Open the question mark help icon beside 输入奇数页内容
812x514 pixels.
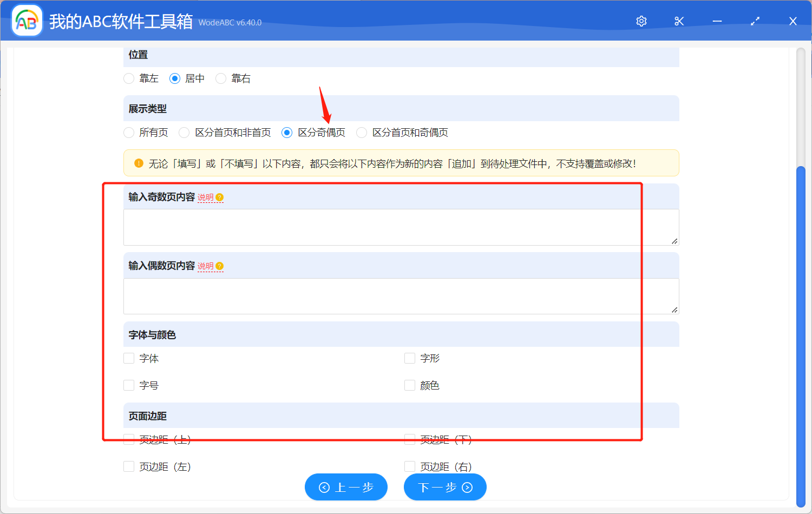(219, 197)
